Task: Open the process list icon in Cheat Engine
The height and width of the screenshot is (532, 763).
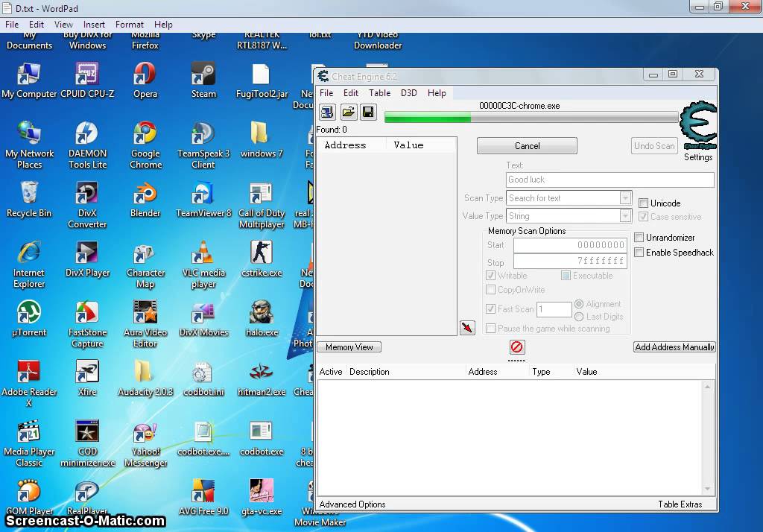Action: point(327,112)
